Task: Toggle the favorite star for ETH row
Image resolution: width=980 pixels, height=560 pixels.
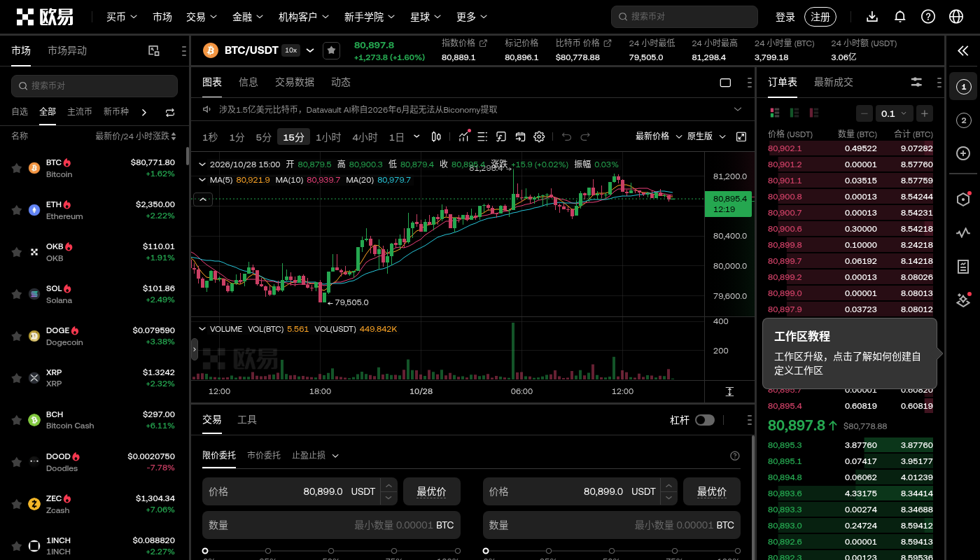Action: 16,210
